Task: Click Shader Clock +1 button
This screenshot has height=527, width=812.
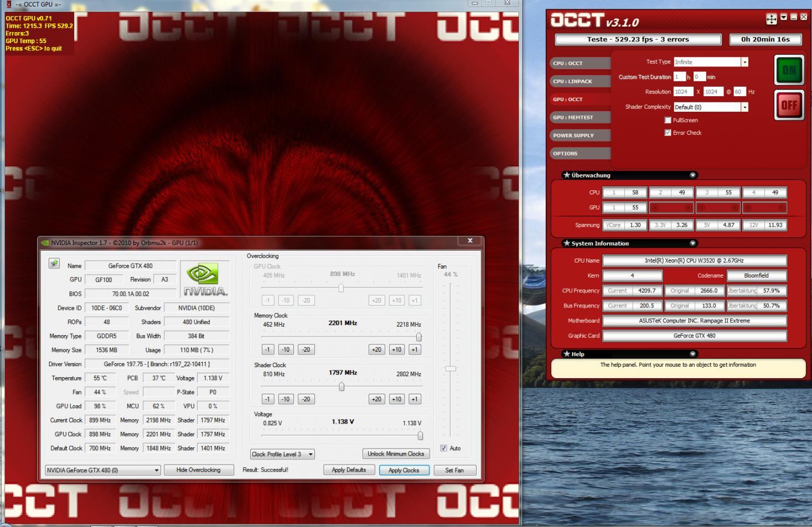Action: click(x=415, y=399)
